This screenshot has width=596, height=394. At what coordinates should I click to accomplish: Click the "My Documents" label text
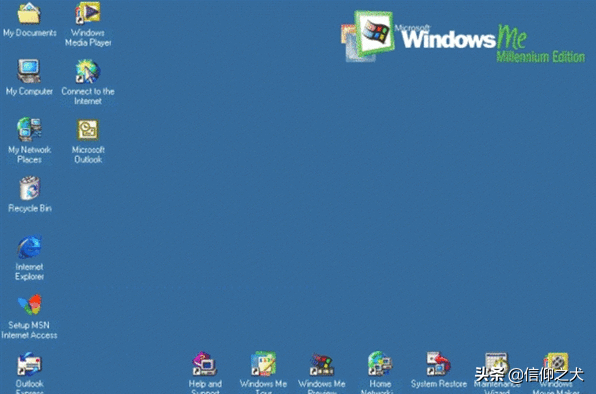coord(30,33)
